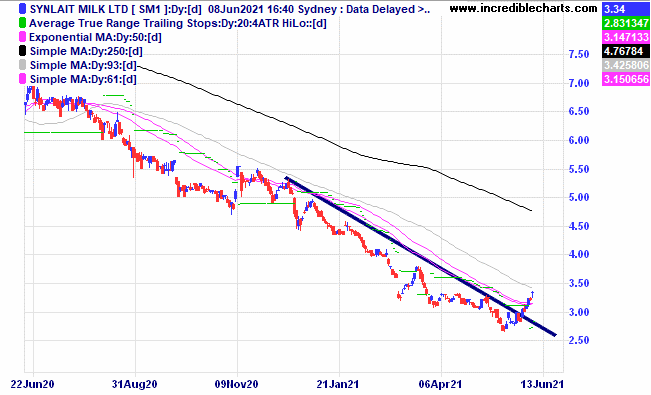Click the grey Simple MA 93 legend swatch

[x=22, y=65]
